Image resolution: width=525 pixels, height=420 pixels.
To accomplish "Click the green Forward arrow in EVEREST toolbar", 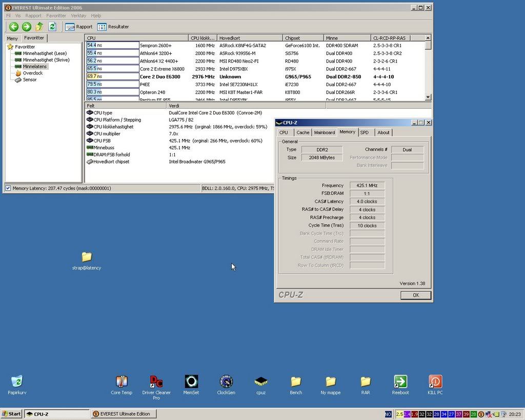I will point(27,27).
